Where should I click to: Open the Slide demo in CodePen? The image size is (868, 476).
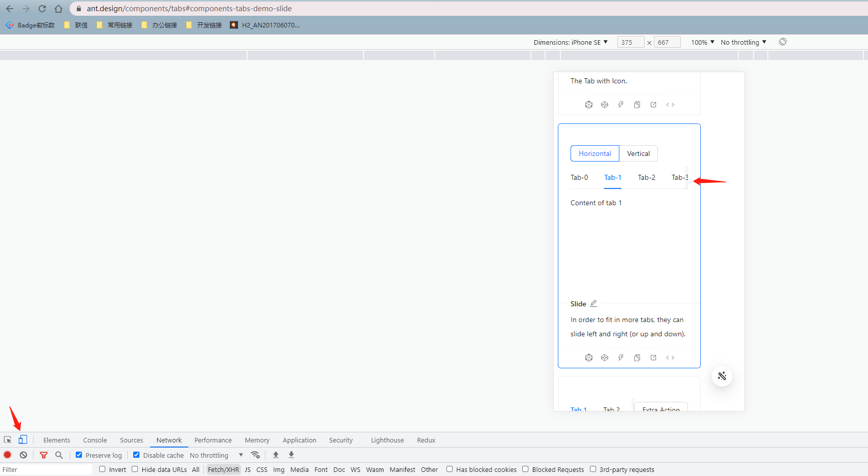[x=605, y=357]
